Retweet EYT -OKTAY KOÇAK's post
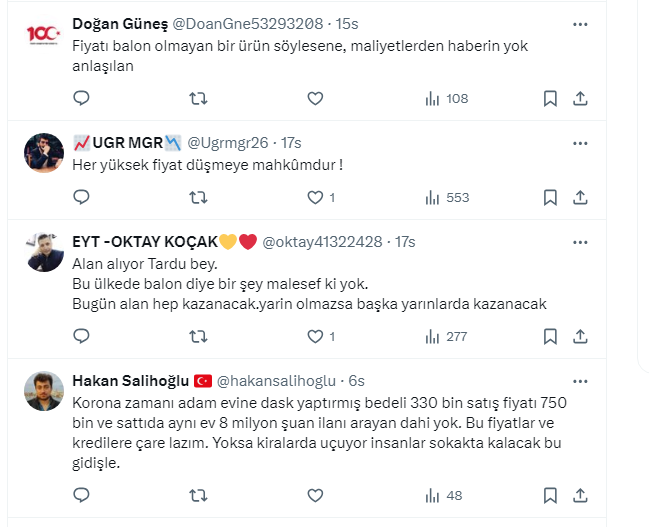649x527 pixels. click(x=198, y=336)
